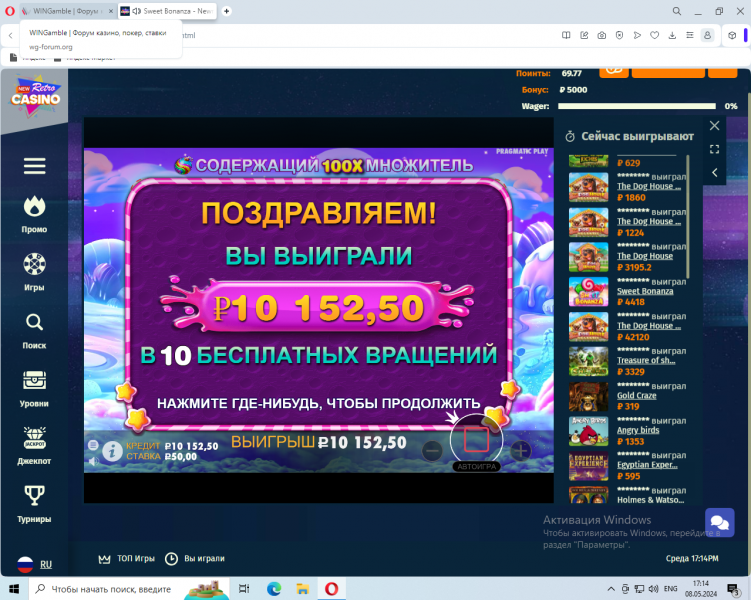Switch ENG input language in tray
Screen dimensions: 751x600
tap(671, 589)
